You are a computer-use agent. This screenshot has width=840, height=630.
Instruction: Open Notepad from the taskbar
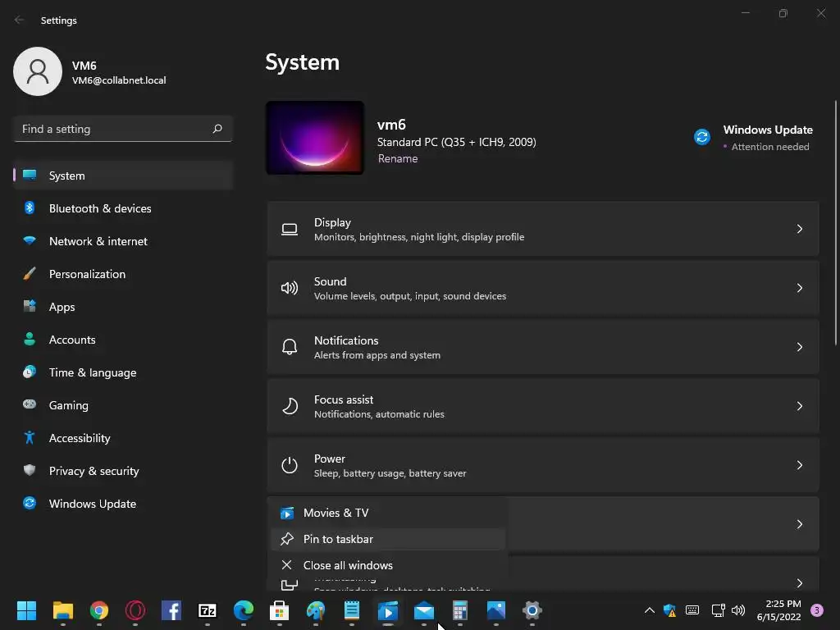point(351,610)
